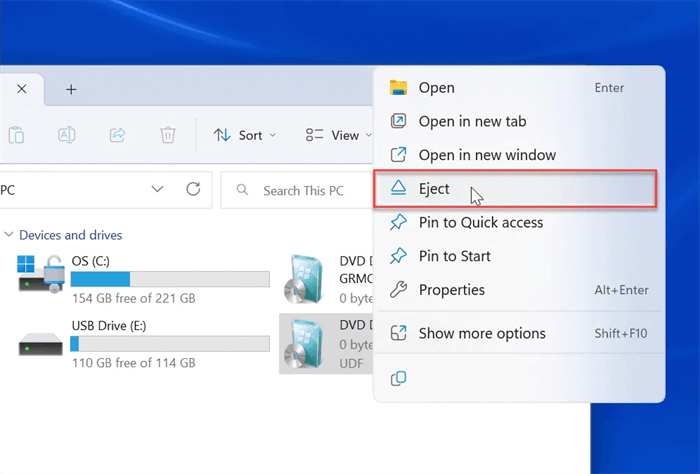700x474 pixels.
Task: Click the search magnifier icon
Action: click(x=242, y=190)
